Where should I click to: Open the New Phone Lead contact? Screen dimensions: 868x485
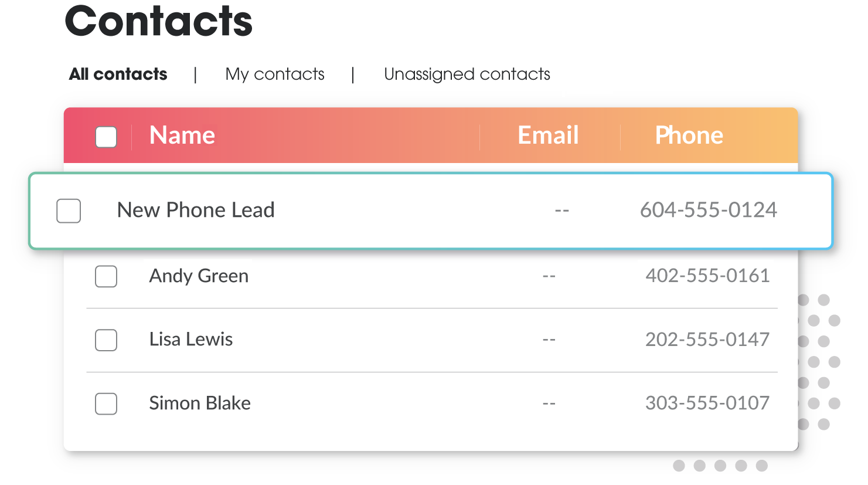(x=196, y=210)
